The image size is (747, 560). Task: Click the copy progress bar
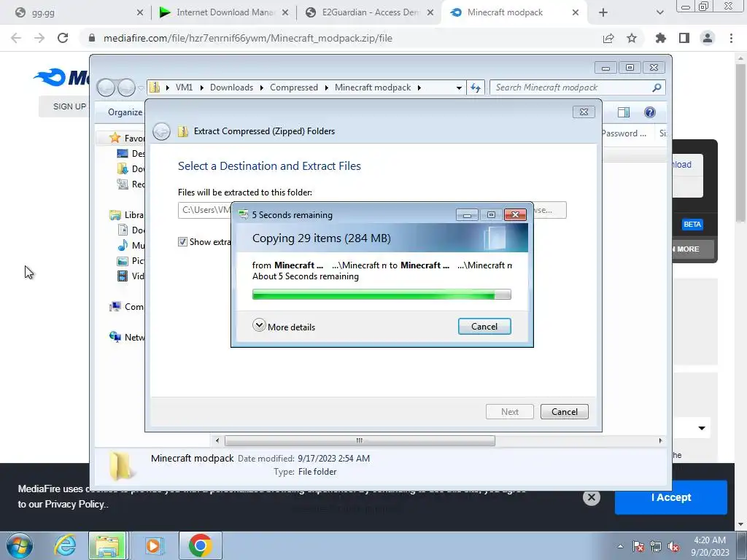pos(381,295)
